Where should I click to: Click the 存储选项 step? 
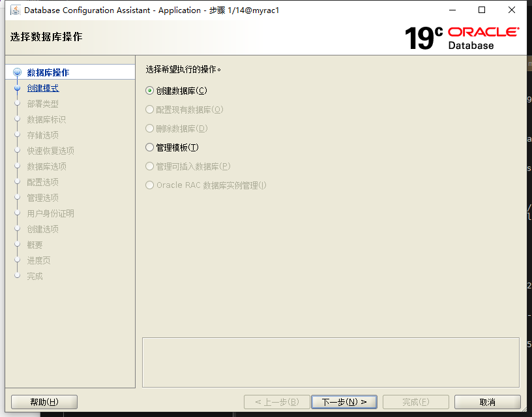click(43, 135)
